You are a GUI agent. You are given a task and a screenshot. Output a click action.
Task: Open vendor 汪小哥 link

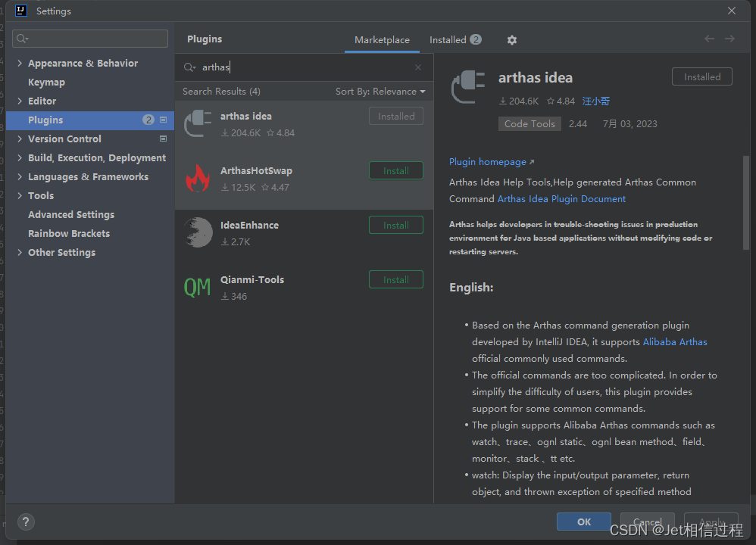[x=595, y=101]
